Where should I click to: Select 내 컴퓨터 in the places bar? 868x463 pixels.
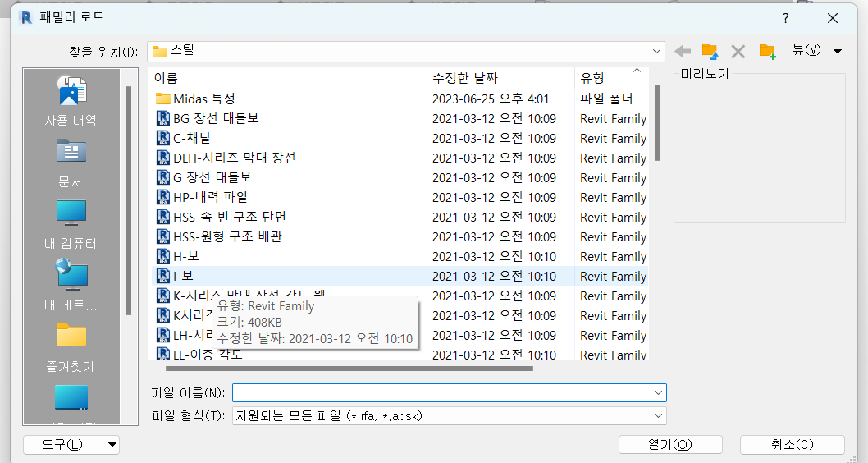(x=71, y=225)
